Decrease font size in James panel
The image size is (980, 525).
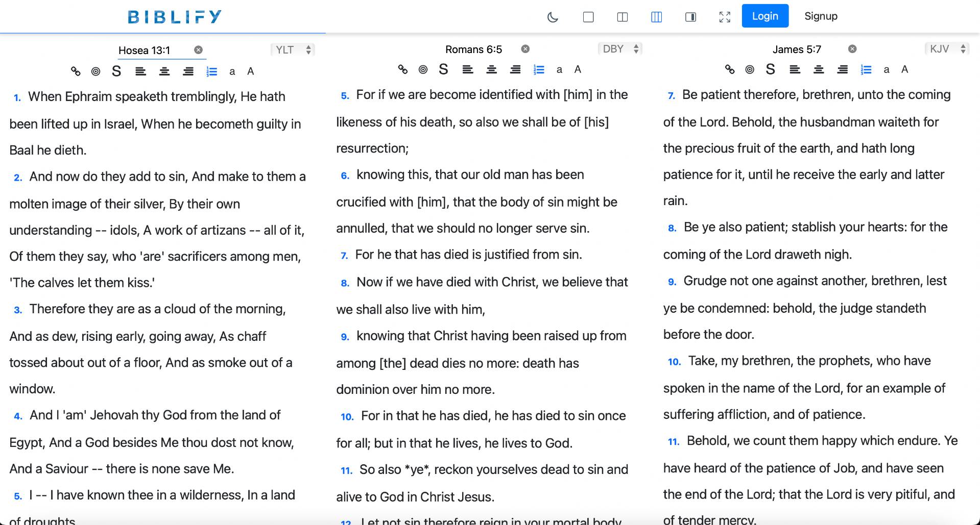[887, 70]
